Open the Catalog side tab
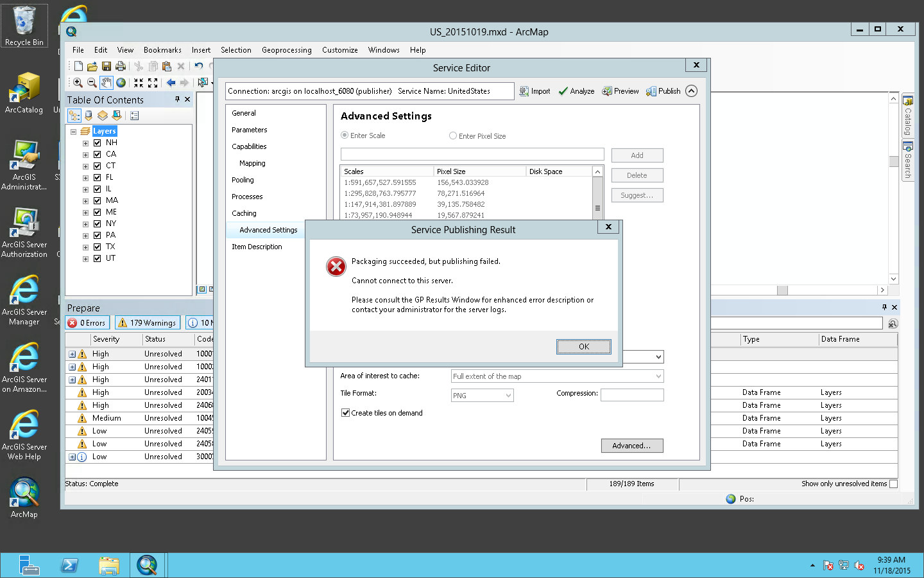This screenshot has height=578, width=924. click(x=908, y=116)
